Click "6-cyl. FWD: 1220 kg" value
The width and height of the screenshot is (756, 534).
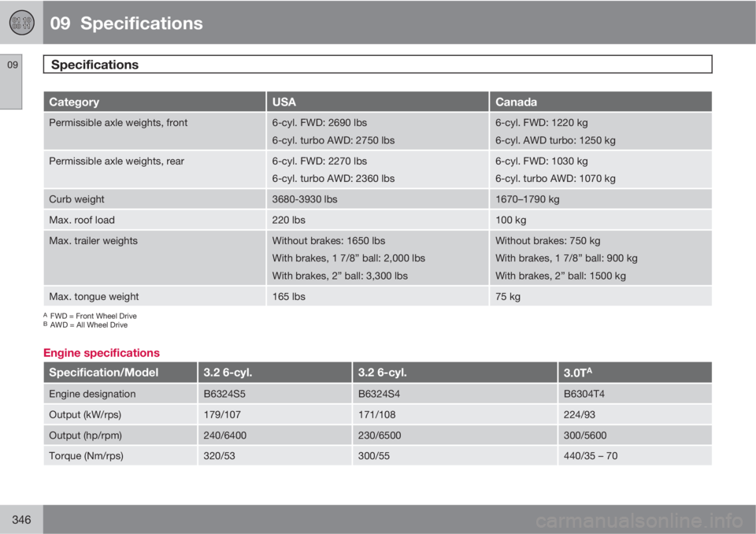[x=542, y=123]
